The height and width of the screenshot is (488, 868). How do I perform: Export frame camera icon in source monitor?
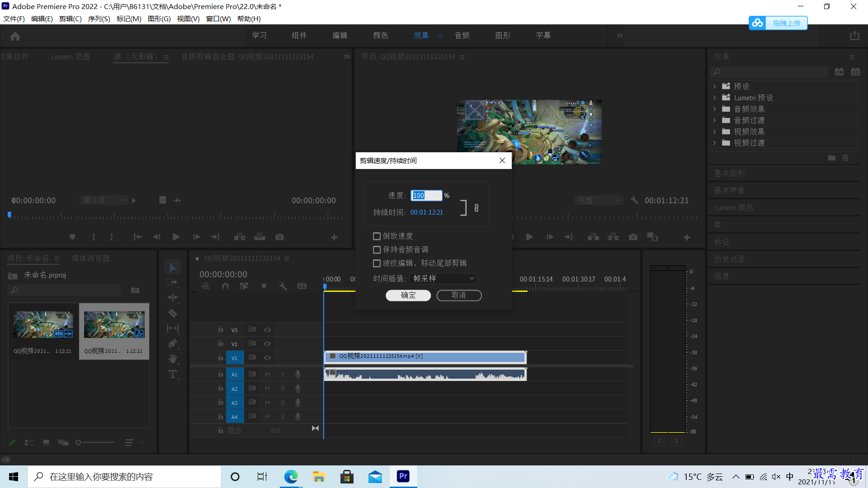[x=280, y=237]
